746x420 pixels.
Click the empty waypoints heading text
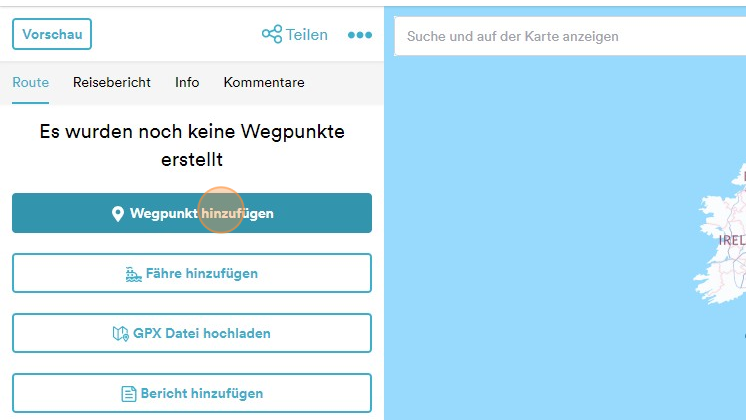click(191, 145)
